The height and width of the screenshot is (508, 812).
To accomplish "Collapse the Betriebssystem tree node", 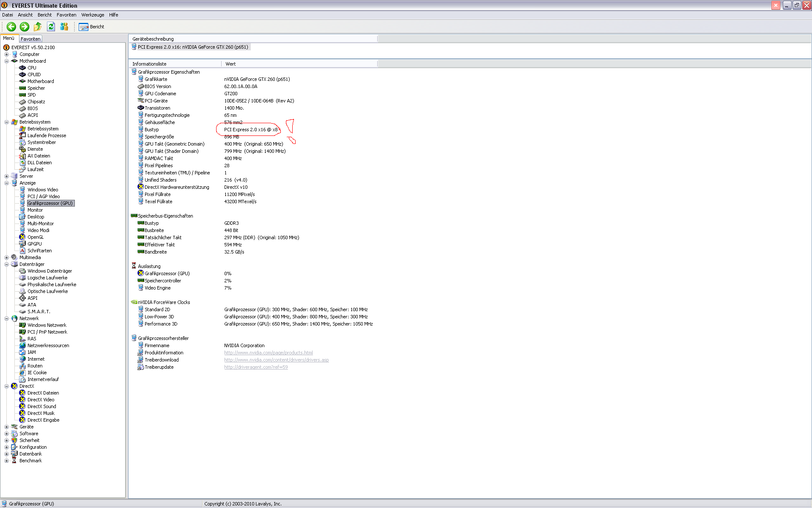I will pos(6,122).
